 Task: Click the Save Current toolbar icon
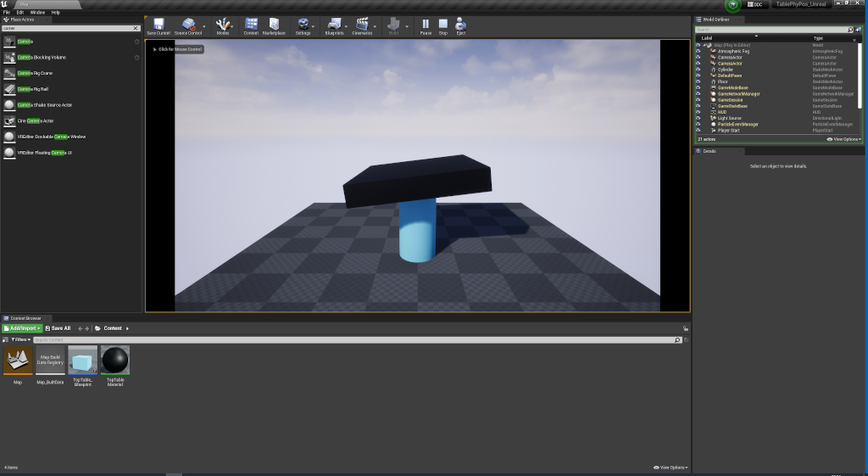pos(159,26)
